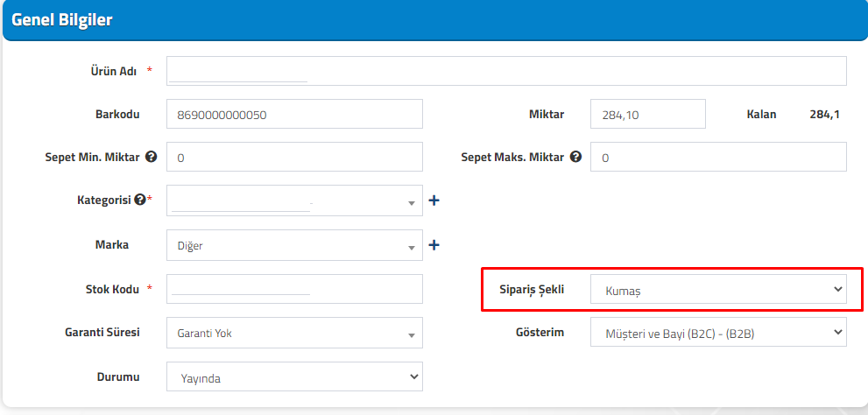Select the Miktar label
Viewport: 868px width, 415px height.
click(547, 115)
